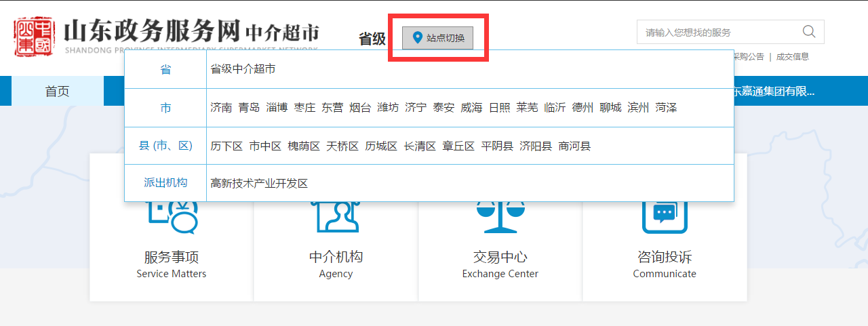Choose 青岛 in the city row
This screenshot has height=326, width=868.
coord(249,108)
